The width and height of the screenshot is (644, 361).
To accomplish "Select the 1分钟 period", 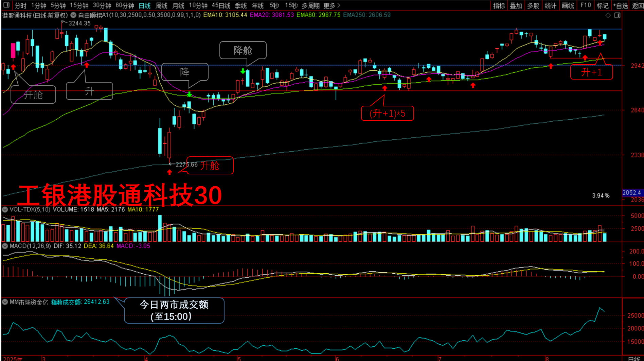I will [39, 5].
